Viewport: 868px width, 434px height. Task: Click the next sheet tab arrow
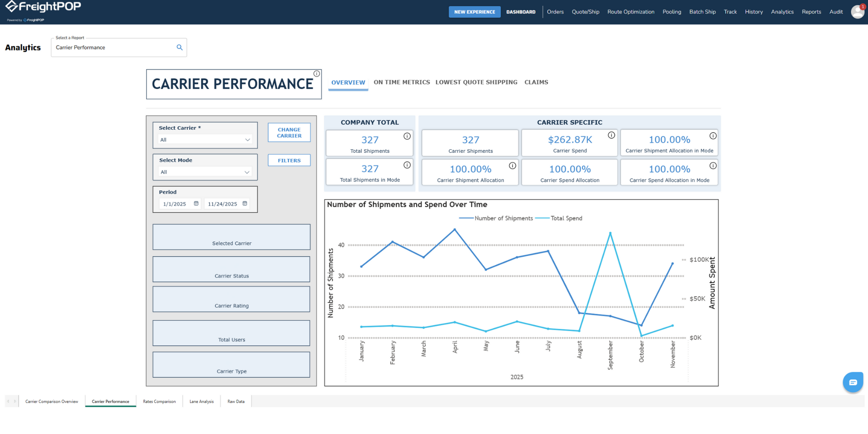click(15, 401)
